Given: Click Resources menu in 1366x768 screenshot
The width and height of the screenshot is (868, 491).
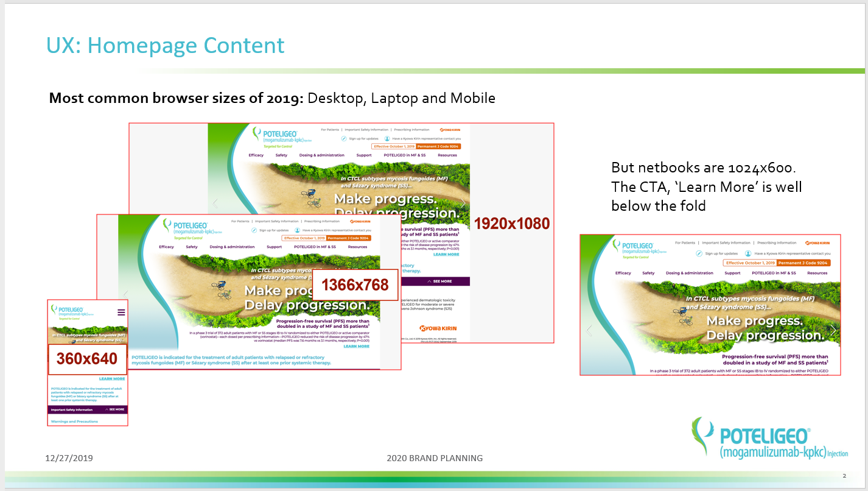Looking at the screenshot, I should click(x=357, y=247).
